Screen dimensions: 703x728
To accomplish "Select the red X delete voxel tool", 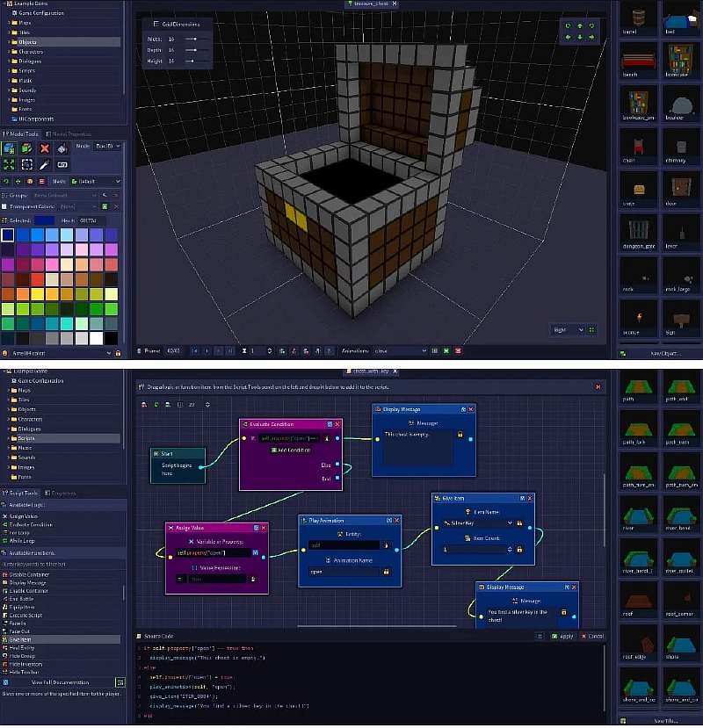I will coord(46,148).
